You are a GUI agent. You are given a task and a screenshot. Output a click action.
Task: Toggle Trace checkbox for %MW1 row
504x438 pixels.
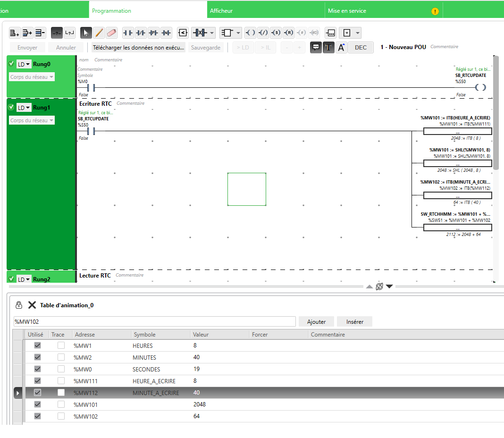[61, 345]
